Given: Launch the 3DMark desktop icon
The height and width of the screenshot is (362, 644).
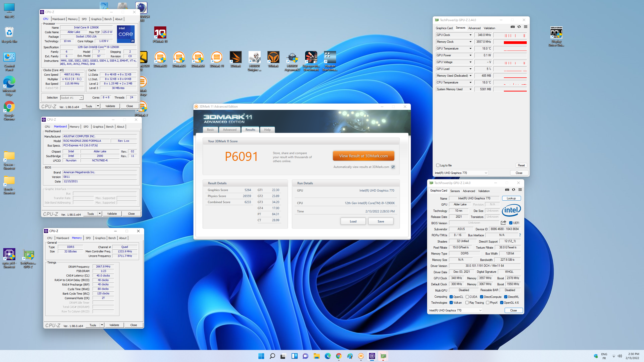Looking at the screenshot, I should tap(235, 60).
